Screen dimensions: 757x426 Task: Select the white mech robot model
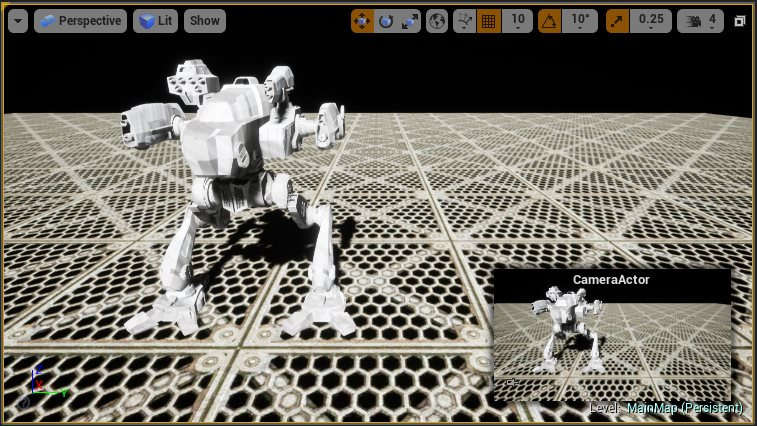point(235,193)
